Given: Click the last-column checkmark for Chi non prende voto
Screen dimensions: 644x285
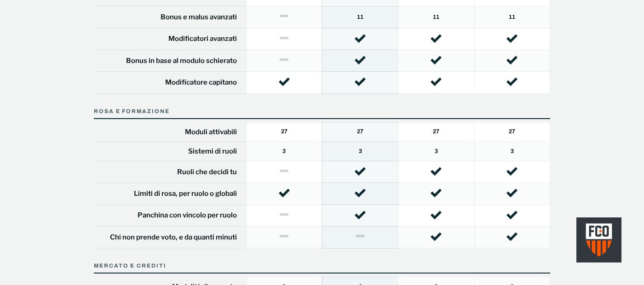Looking at the screenshot, I should tap(512, 237).
